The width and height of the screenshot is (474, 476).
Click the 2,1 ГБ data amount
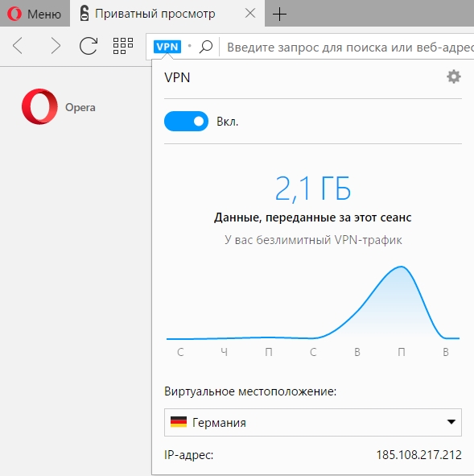pos(313,188)
